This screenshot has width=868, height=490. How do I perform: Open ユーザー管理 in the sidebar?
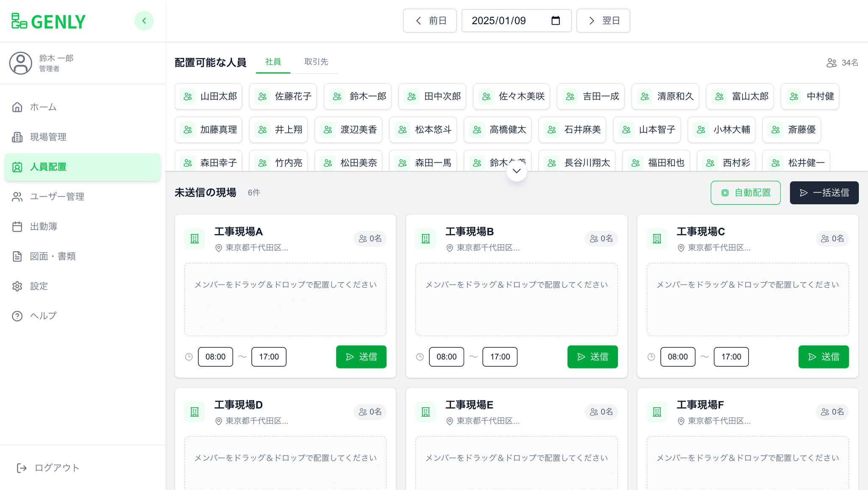57,197
